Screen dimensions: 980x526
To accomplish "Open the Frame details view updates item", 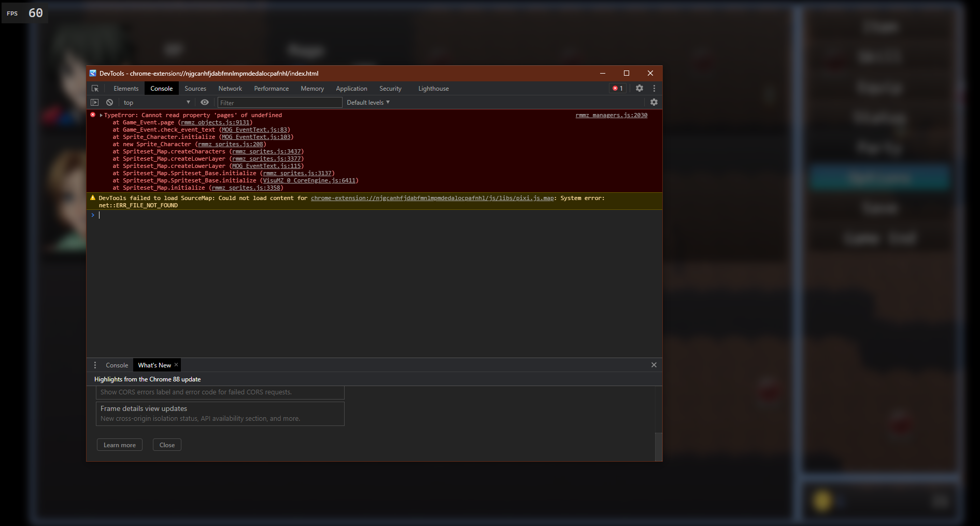I will tap(220, 414).
